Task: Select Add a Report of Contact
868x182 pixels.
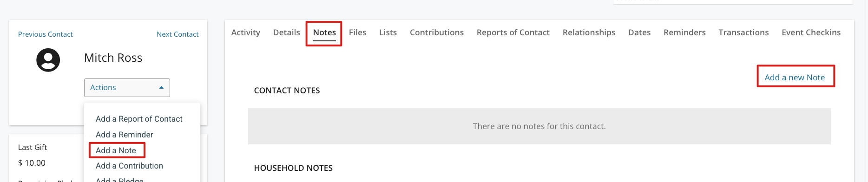Action: coord(139,119)
